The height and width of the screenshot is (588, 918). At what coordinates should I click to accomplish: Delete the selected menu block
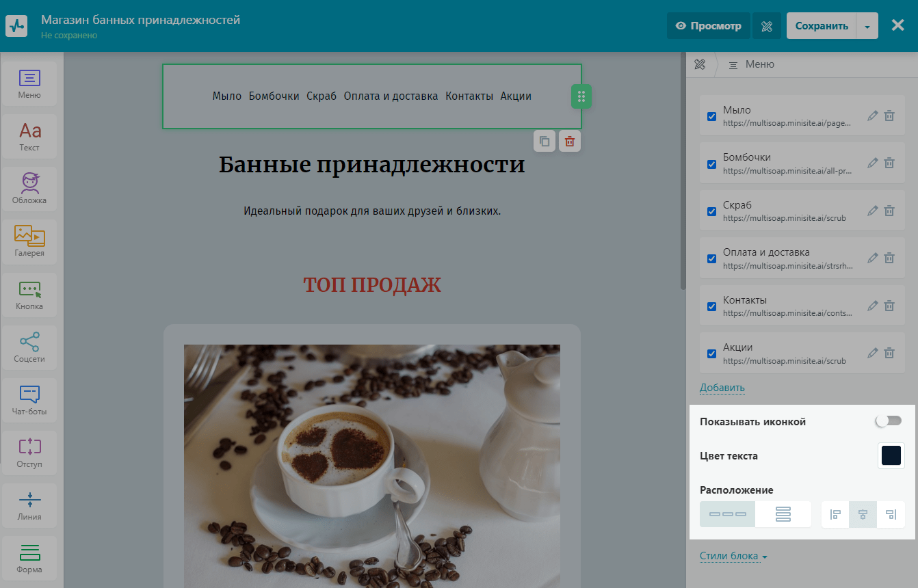570,142
